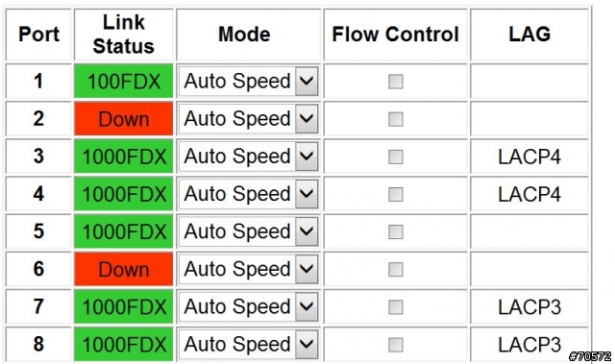Expand the Mode dropdown on port 4
Screen dimensions: 615x364
click(x=248, y=194)
